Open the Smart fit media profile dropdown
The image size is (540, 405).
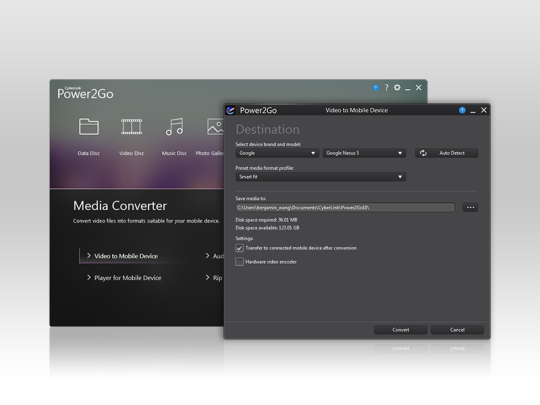pos(321,177)
